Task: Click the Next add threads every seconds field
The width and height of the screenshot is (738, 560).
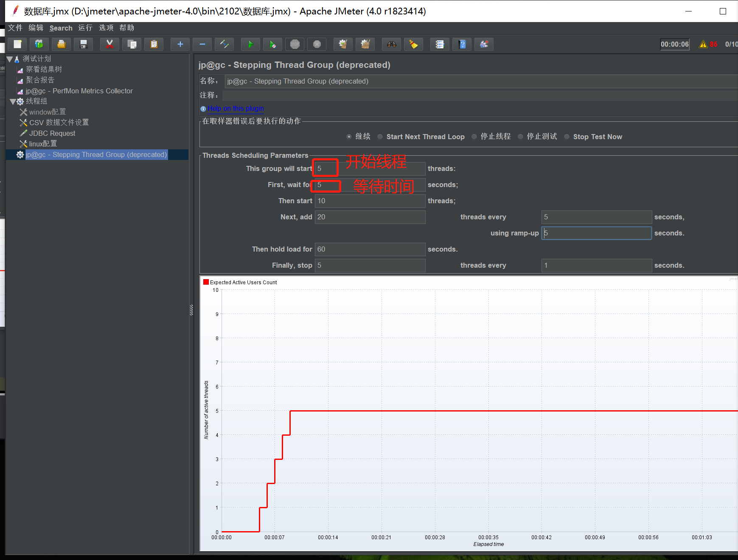Action: click(597, 217)
